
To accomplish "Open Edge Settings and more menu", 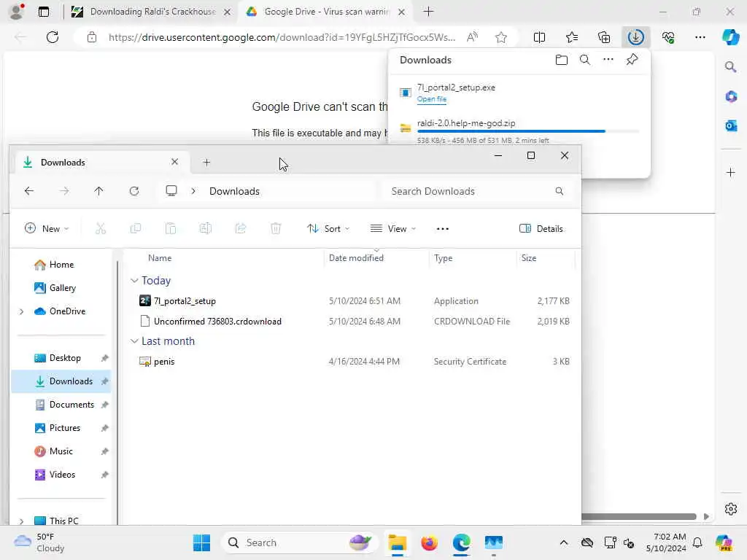I will click(x=700, y=37).
